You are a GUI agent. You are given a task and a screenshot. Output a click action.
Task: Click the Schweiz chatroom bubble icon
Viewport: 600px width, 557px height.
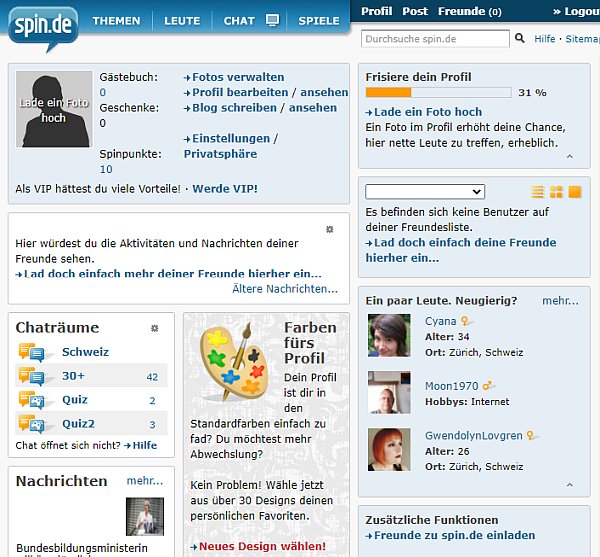click(31, 352)
